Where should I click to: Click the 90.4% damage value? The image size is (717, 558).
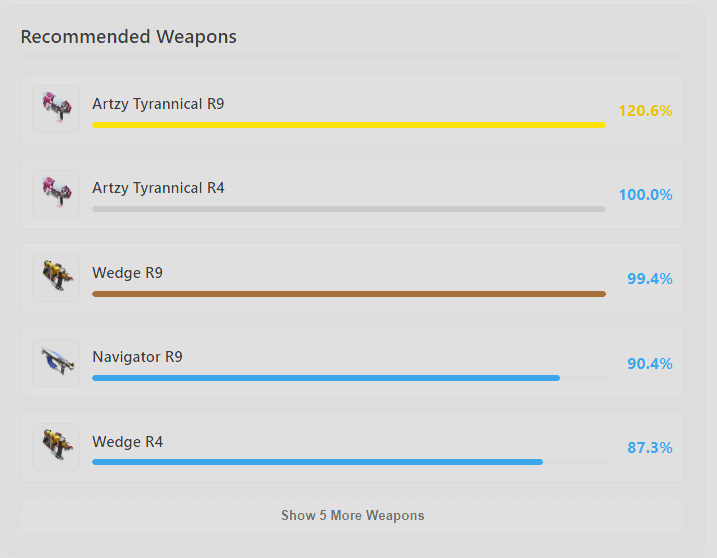[649, 363]
